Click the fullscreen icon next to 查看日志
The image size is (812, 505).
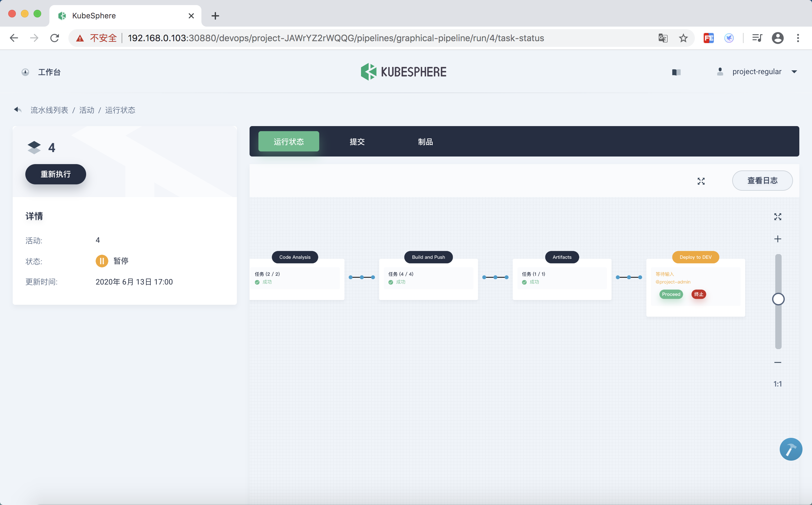pyautogui.click(x=701, y=181)
